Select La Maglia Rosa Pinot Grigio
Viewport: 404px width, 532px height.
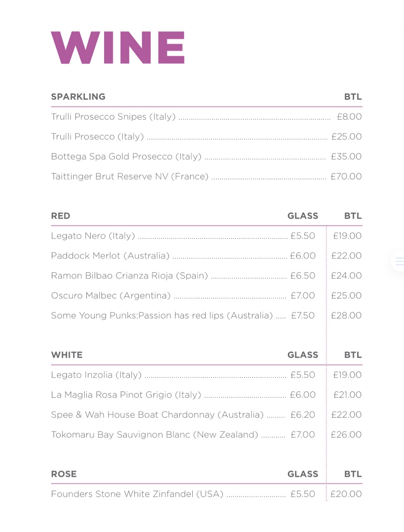(126, 395)
